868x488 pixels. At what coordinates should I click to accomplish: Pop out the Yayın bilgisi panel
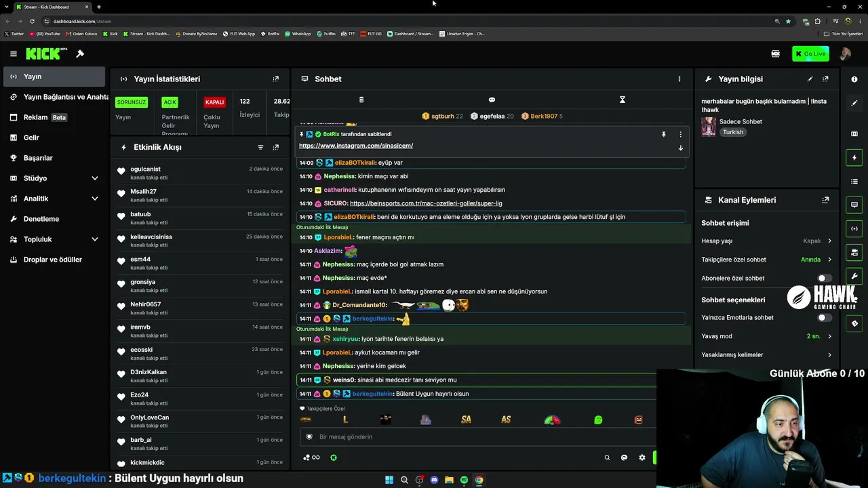tap(825, 79)
